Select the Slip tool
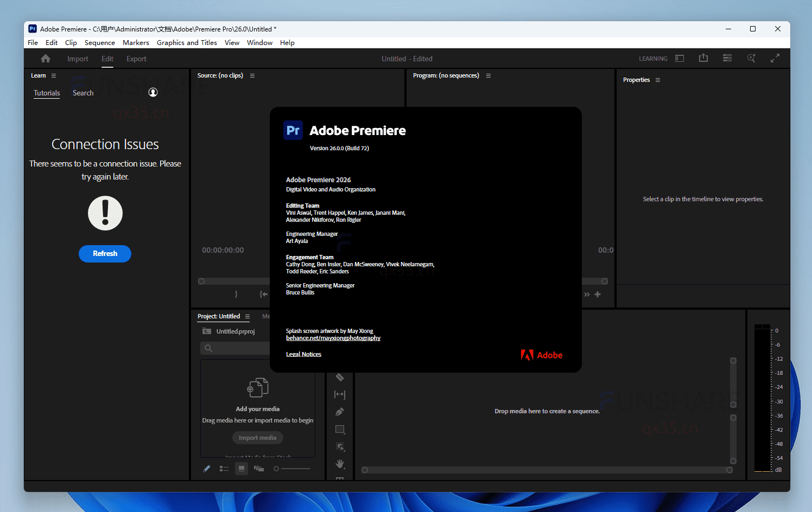The width and height of the screenshot is (812, 512). click(x=340, y=394)
